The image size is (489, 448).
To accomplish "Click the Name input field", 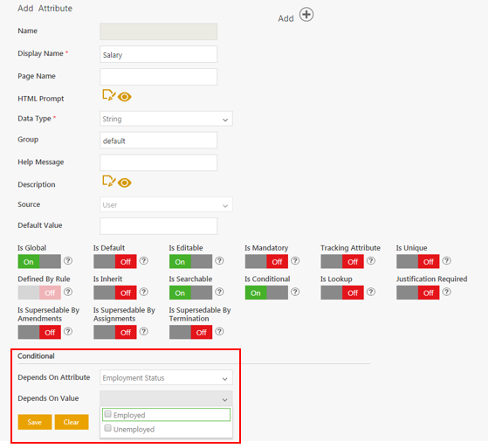I will (158, 31).
